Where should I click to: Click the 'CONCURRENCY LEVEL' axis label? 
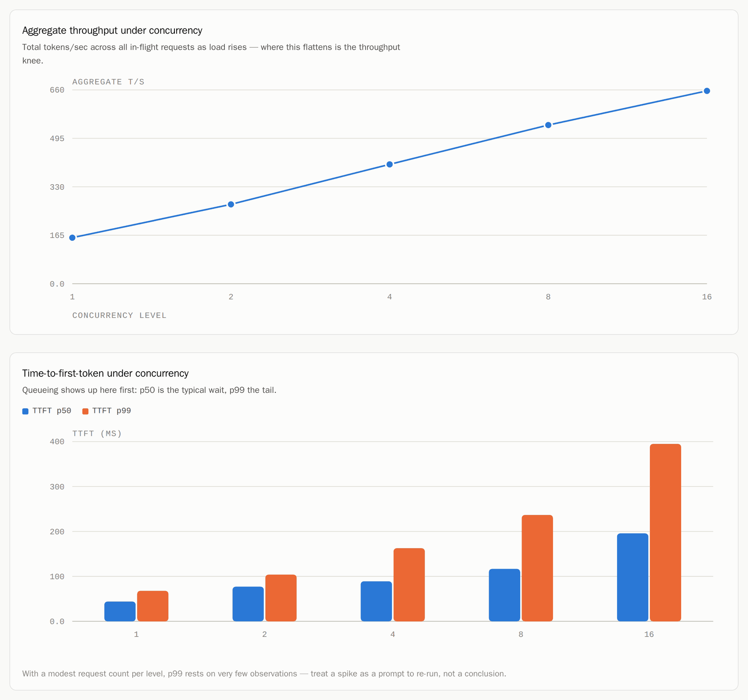pyautogui.click(x=119, y=315)
